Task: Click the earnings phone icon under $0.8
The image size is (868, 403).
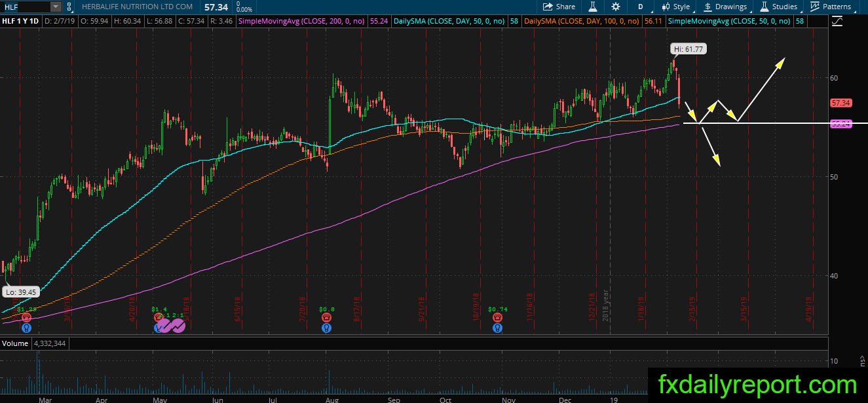Action: pos(326,317)
